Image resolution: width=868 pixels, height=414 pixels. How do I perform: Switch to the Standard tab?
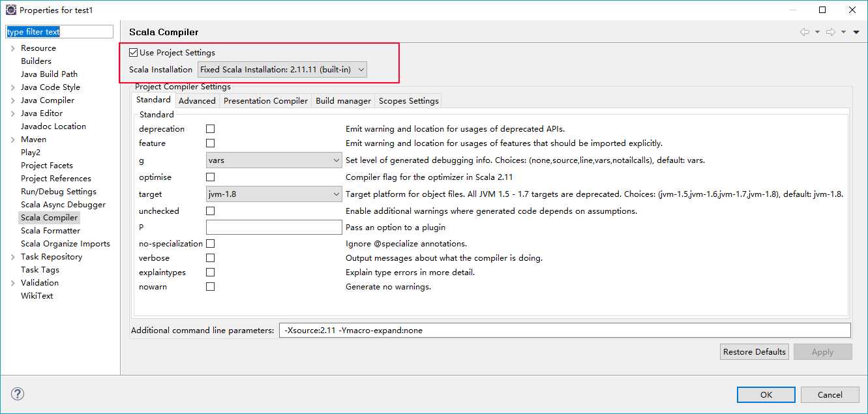tap(154, 100)
